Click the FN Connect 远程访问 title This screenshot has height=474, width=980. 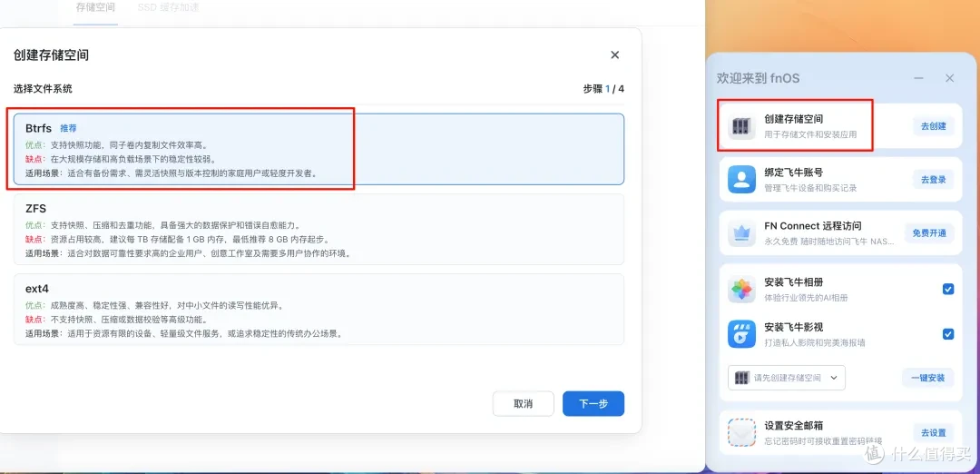coord(813,226)
